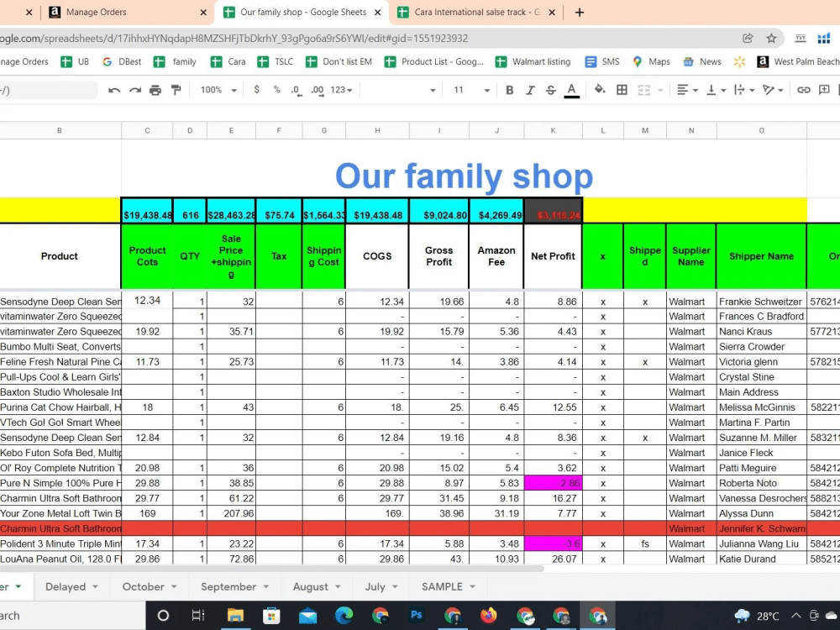840x630 pixels.
Task: Open family bookmark
Action: [175, 61]
